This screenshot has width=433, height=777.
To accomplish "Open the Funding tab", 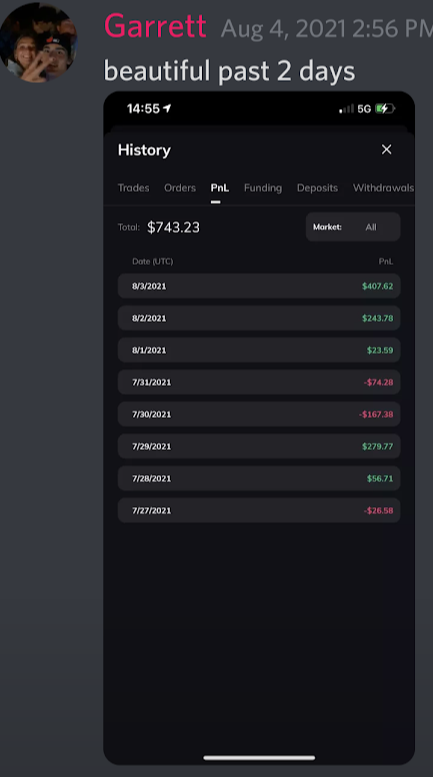I will [263, 188].
